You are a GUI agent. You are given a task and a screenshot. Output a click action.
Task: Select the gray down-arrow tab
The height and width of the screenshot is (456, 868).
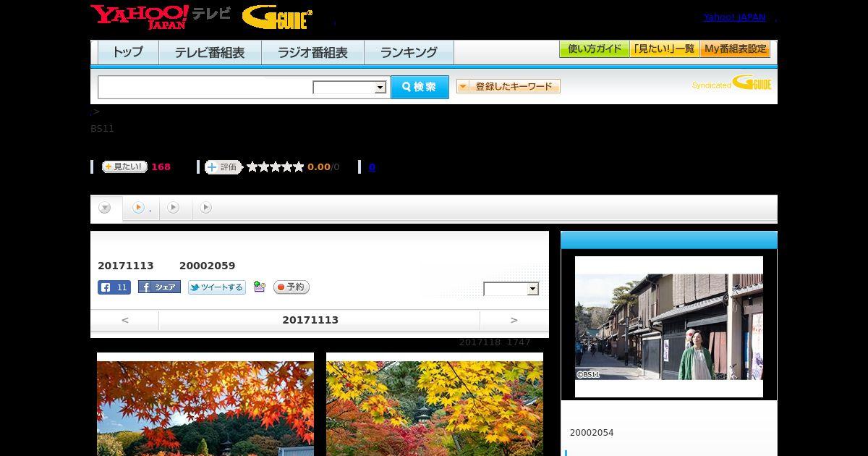(x=105, y=208)
